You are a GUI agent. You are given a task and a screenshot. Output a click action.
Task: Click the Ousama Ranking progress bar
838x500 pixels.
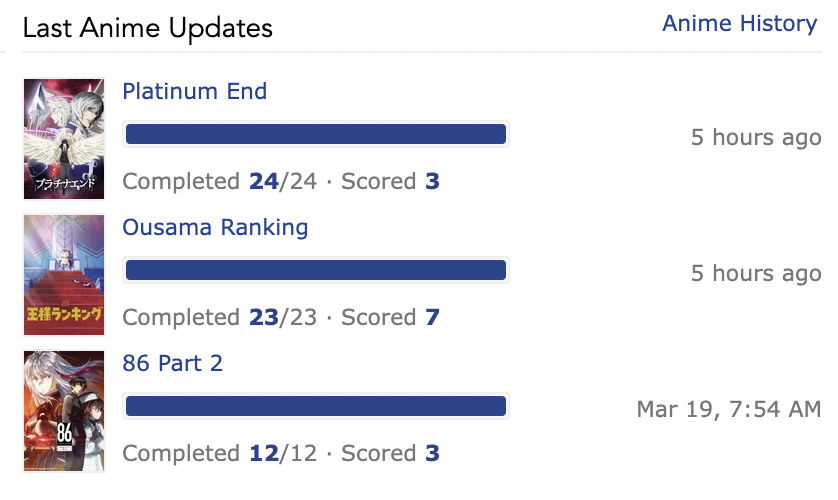coord(316,270)
